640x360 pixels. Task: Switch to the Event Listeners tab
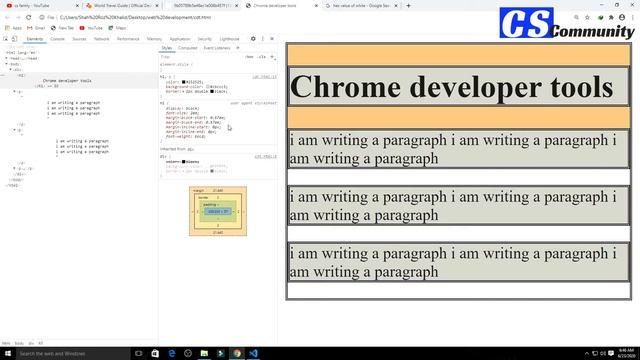tap(217, 48)
